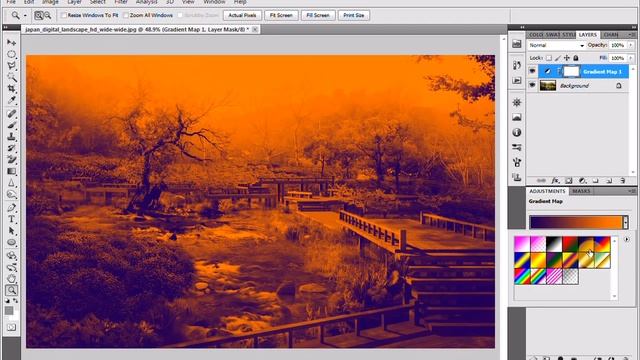This screenshot has height=360, width=640.
Task: Toggle lock position icon
Action: point(567,58)
